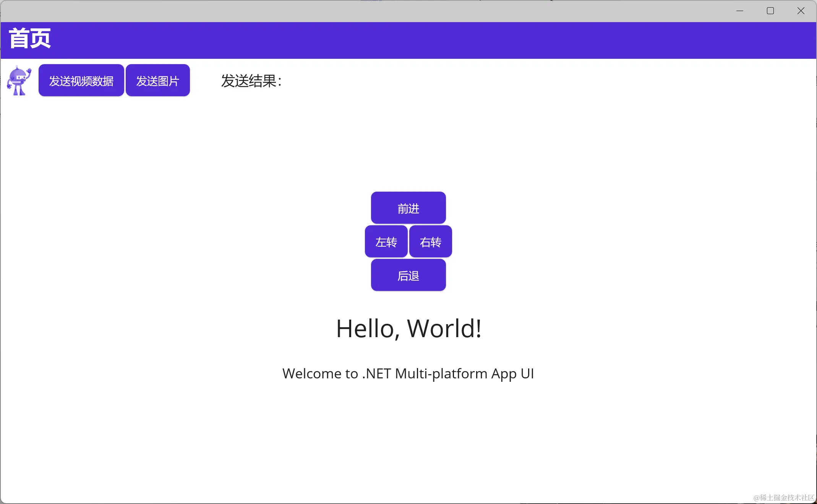Click the 发送结果 result label
The height and width of the screenshot is (504, 817).
251,81
